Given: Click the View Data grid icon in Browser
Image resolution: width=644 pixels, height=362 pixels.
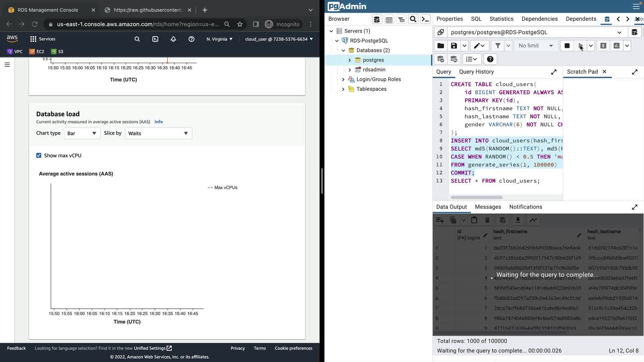Looking at the screenshot, I should [389, 20].
